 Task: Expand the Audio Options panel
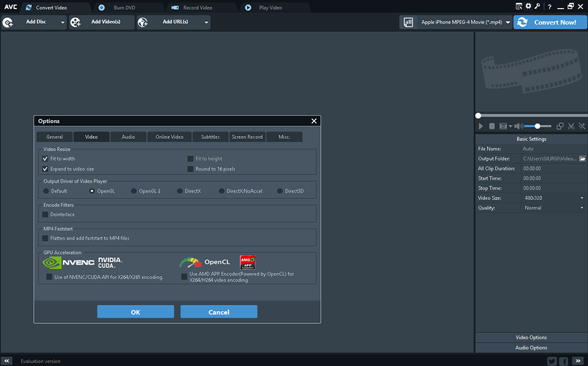[531, 348]
